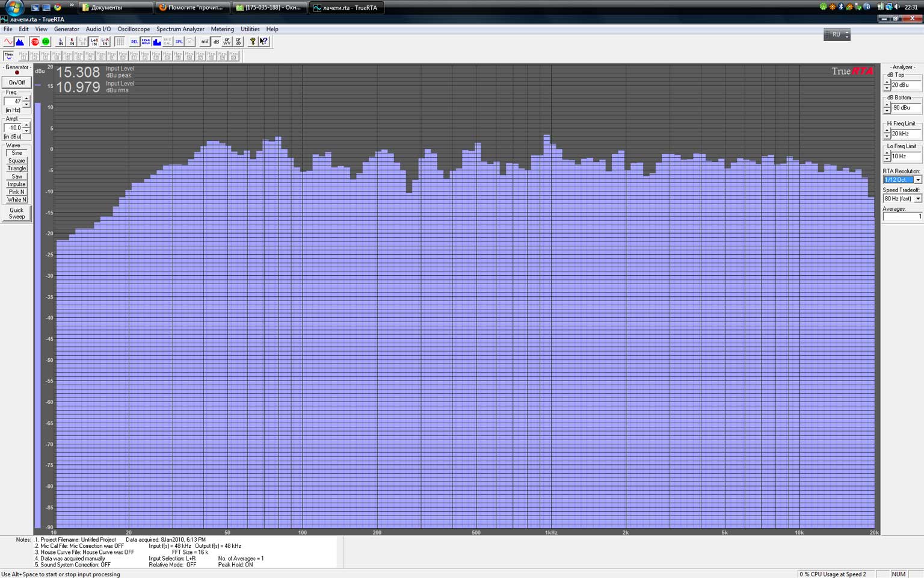924x578 pixels.
Task: Click the REL relative mode icon
Action: click(x=135, y=42)
